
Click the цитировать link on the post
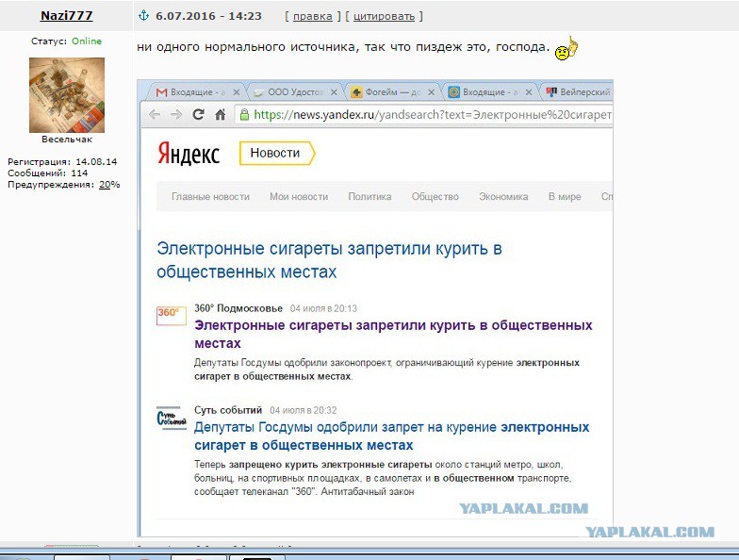[385, 16]
